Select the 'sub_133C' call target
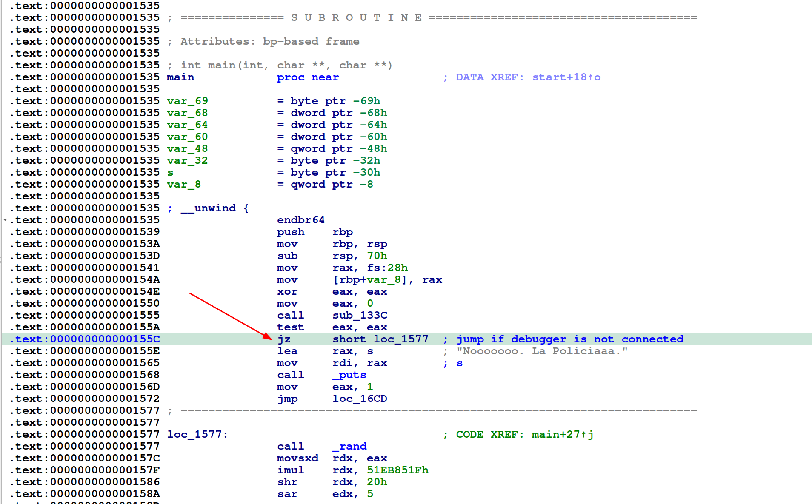 pyautogui.click(x=360, y=315)
